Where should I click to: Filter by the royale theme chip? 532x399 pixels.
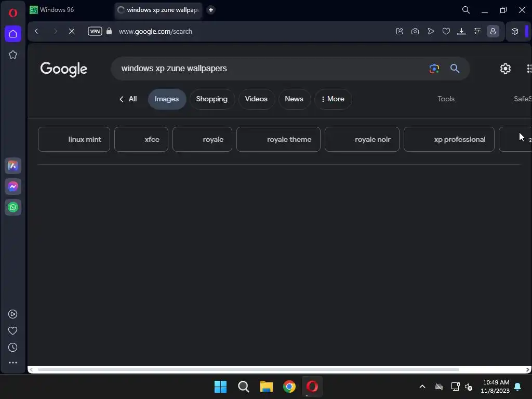click(x=278, y=139)
